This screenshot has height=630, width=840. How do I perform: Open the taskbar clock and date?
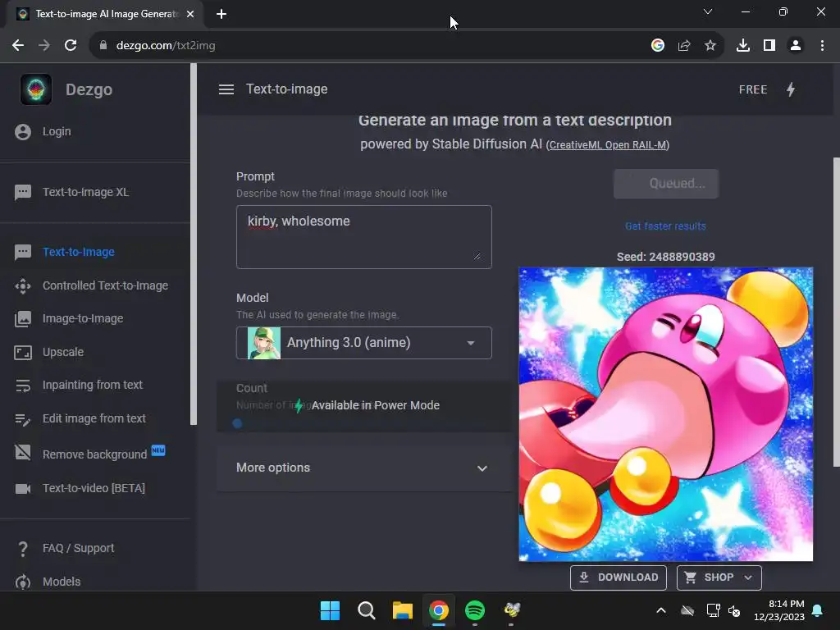point(778,610)
